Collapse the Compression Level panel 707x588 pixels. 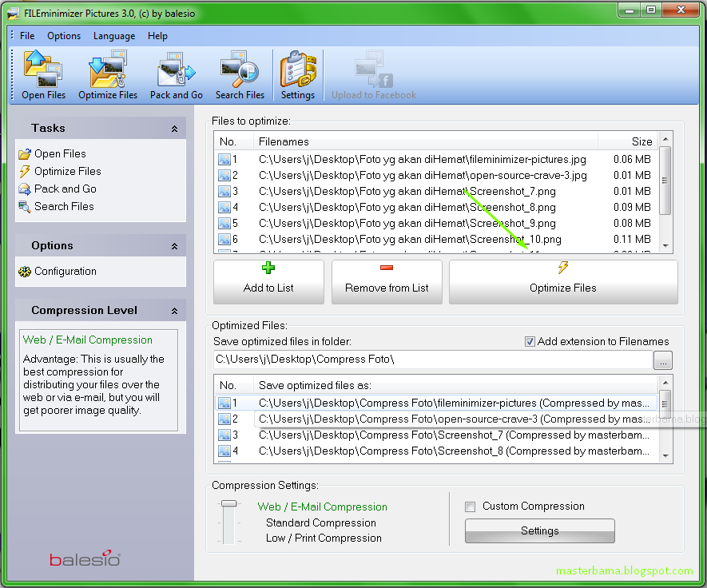coord(174,311)
